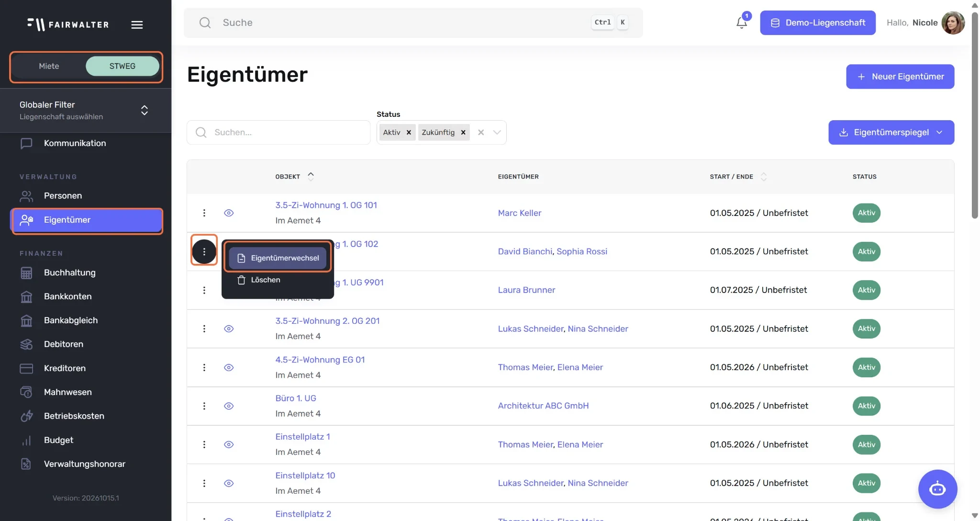Sort table by Objekt column

point(294,177)
